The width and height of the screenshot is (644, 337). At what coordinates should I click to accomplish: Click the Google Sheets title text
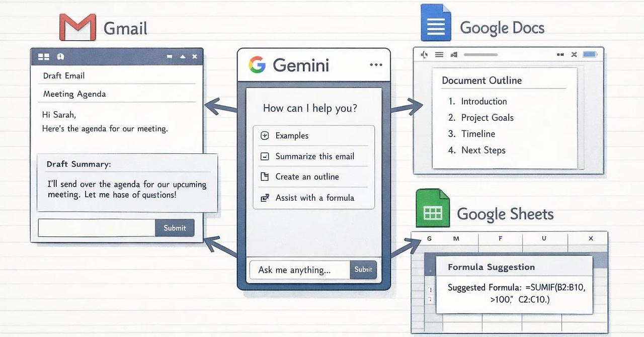505,214
